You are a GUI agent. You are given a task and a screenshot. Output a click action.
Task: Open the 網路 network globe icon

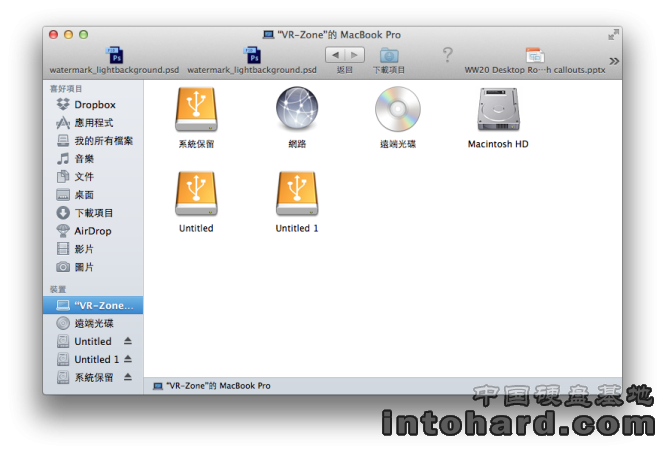pos(297,109)
